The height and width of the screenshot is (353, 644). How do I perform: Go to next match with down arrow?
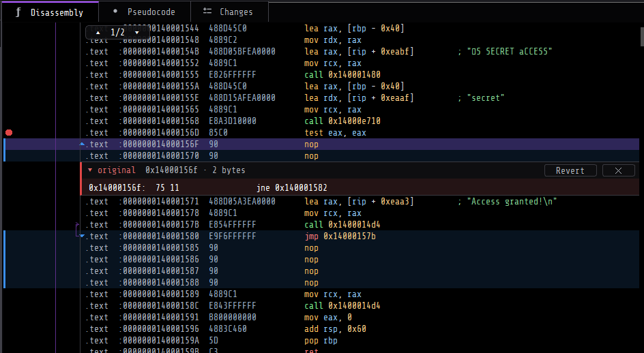(136, 33)
